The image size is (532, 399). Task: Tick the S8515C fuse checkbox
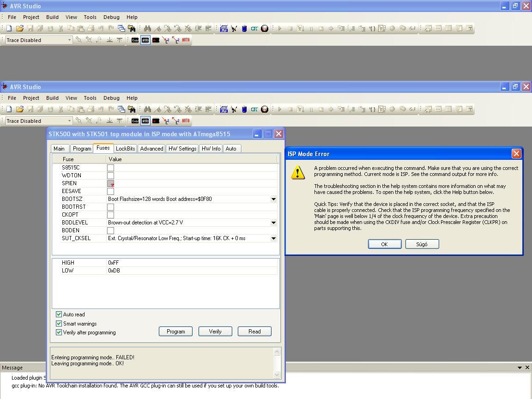click(111, 168)
